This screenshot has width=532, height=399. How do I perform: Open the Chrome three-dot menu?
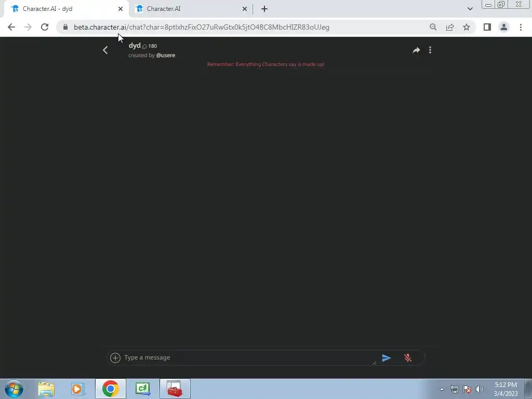pos(521,27)
